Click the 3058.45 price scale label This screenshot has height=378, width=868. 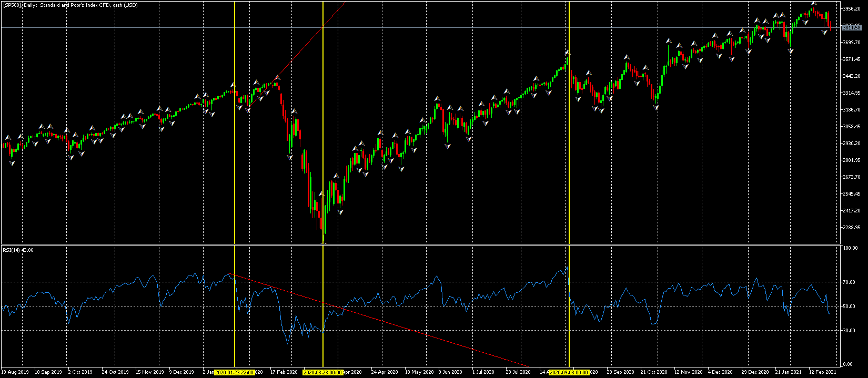(x=852, y=127)
